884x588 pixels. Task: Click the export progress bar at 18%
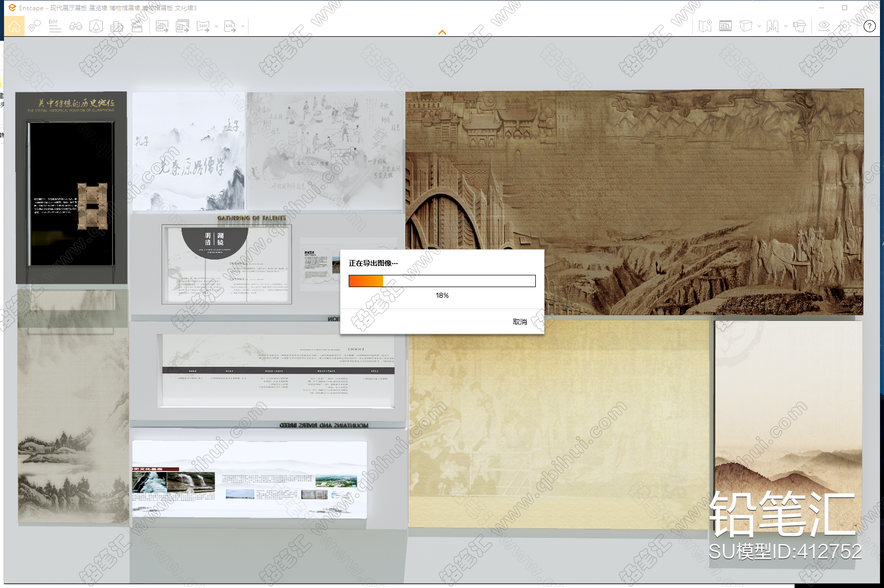point(442,281)
